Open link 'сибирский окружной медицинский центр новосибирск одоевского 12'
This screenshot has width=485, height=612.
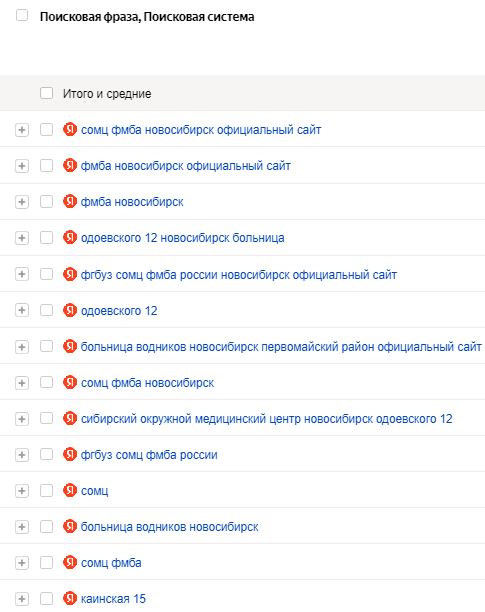[266, 419]
